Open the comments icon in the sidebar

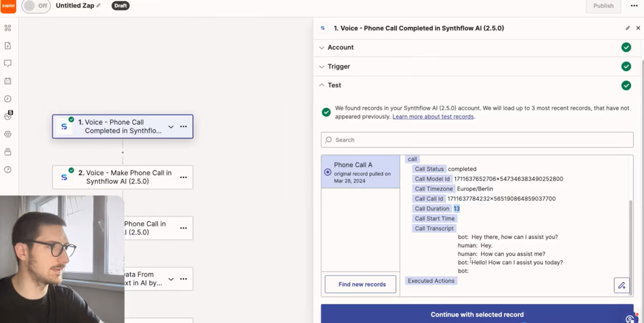point(8,63)
